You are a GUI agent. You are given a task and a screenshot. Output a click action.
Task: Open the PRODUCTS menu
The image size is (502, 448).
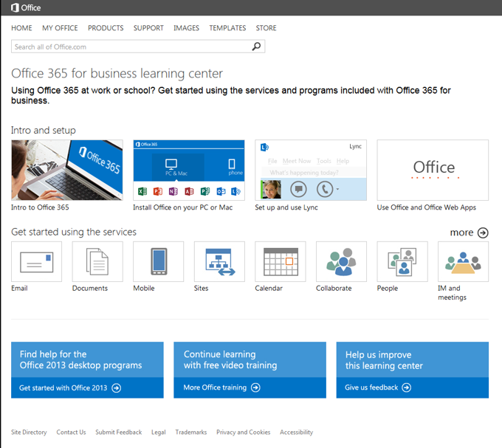106,28
